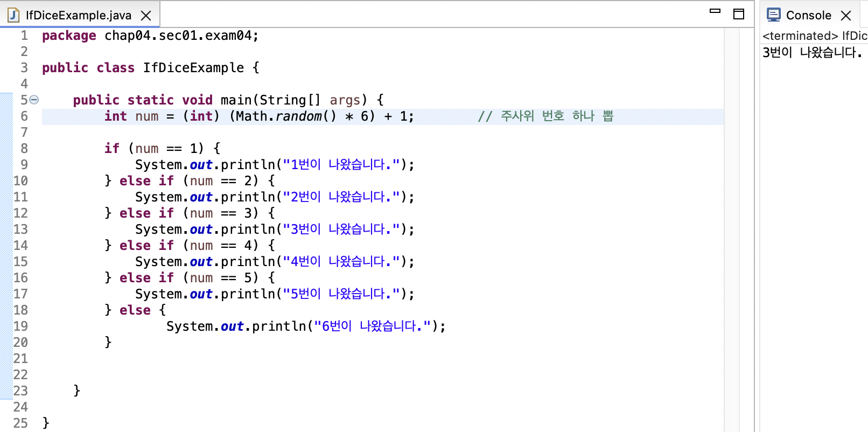
Task: Click 'args' parameter in main signature
Action: click(345, 100)
